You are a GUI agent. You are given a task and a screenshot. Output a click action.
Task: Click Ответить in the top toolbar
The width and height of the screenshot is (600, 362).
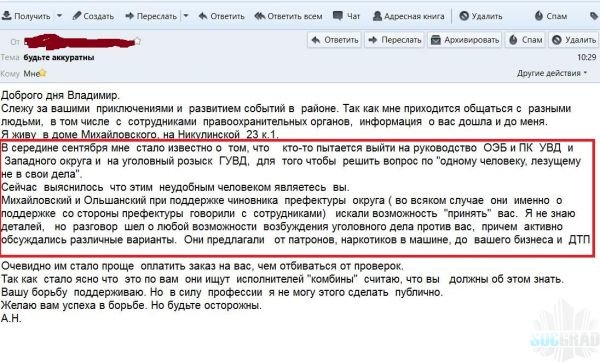(222, 16)
